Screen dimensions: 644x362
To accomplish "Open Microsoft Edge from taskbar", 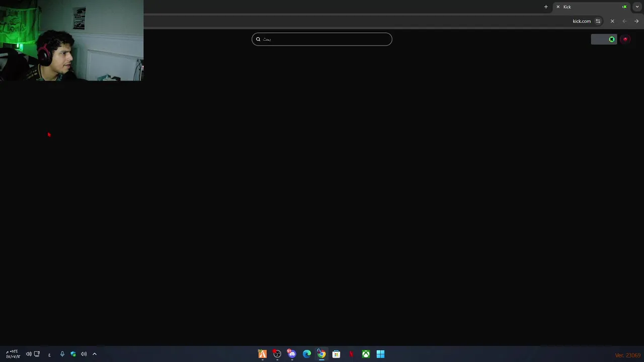I will [307, 354].
